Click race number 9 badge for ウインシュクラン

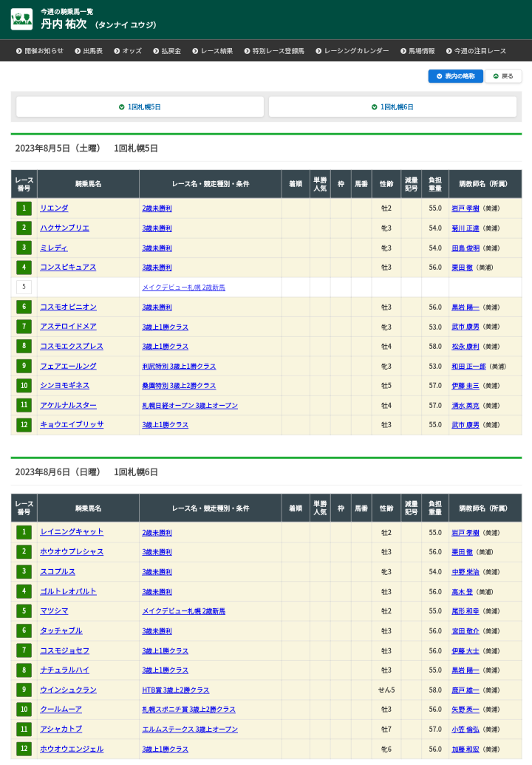pos(24,690)
